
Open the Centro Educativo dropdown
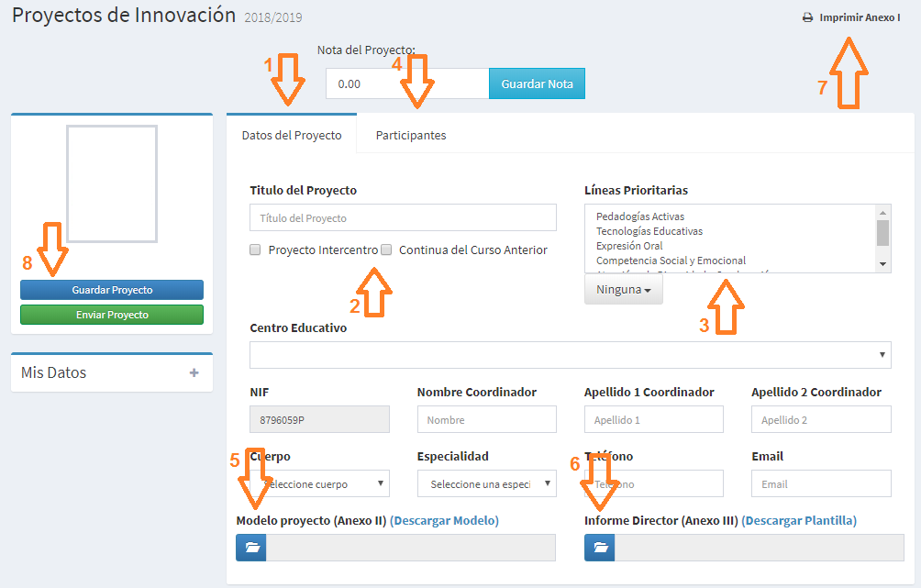click(x=569, y=355)
